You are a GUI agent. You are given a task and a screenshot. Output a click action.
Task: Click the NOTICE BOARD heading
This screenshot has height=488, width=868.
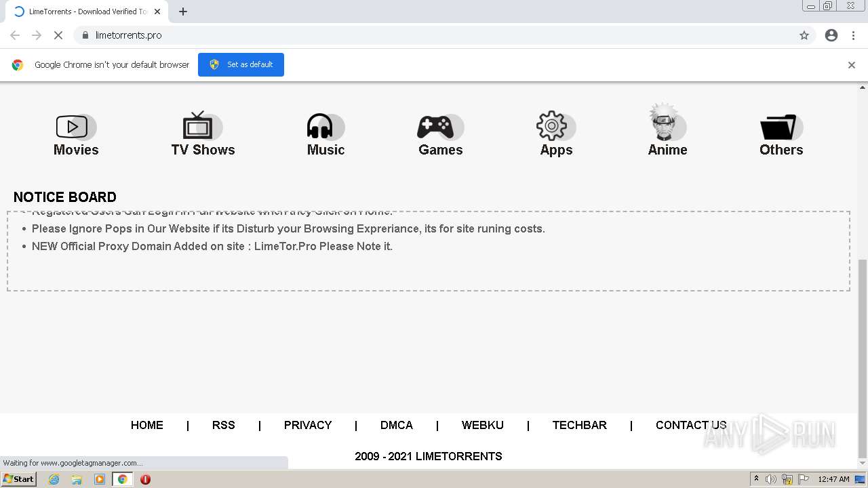[64, 197]
